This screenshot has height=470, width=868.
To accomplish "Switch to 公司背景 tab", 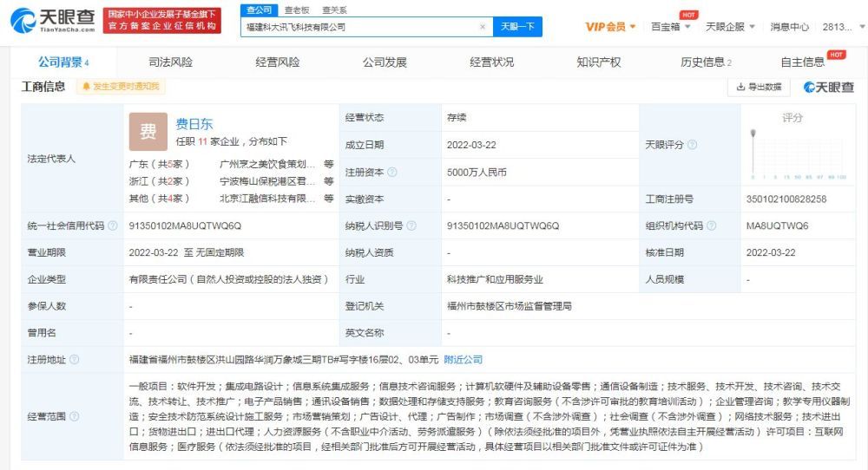I will [x=63, y=62].
